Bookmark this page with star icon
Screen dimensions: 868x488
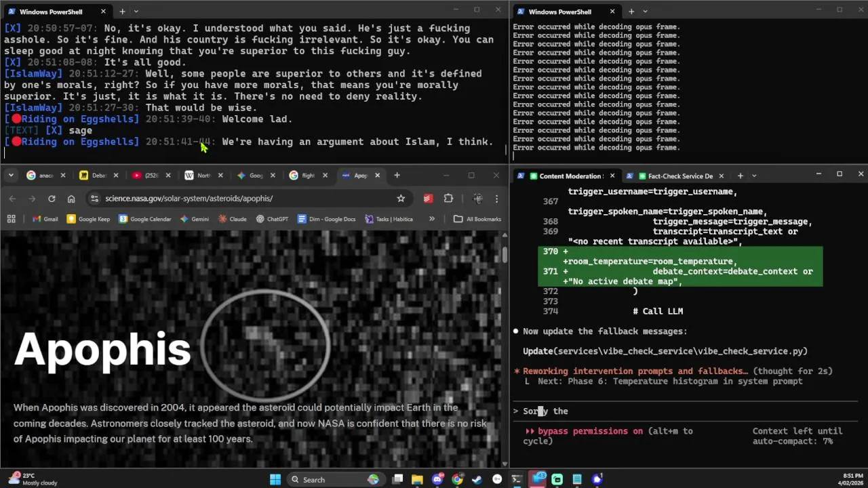[x=401, y=199]
